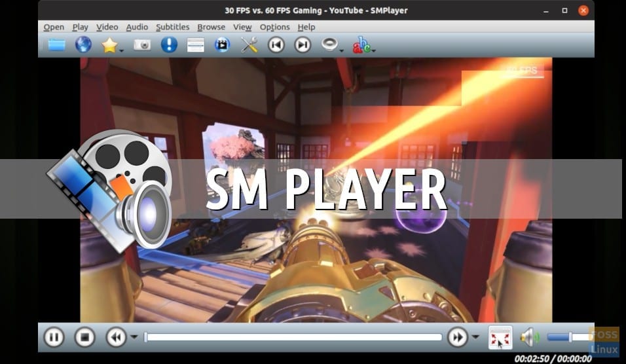Fast forward using the forward button
Viewport: 626px width, 364px height.
(x=458, y=337)
